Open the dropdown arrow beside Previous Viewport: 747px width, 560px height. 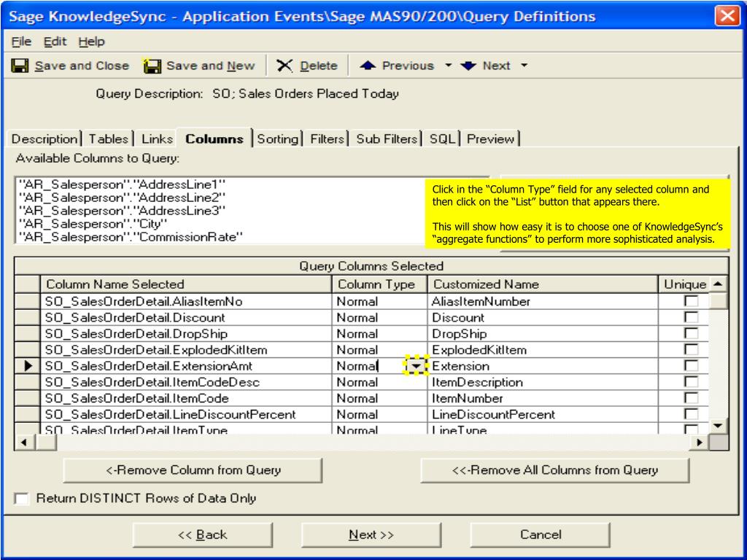[448, 65]
